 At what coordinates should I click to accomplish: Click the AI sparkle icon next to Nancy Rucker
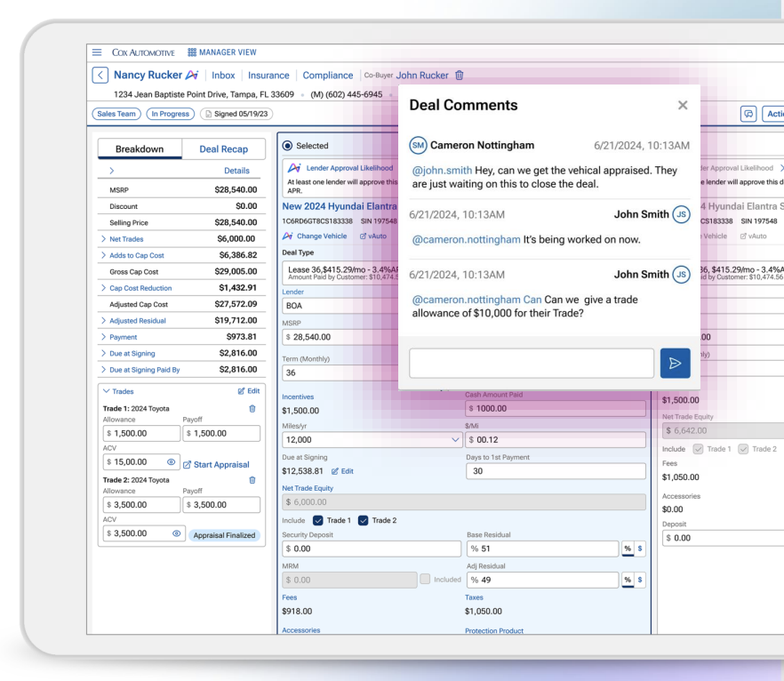point(192,75)
